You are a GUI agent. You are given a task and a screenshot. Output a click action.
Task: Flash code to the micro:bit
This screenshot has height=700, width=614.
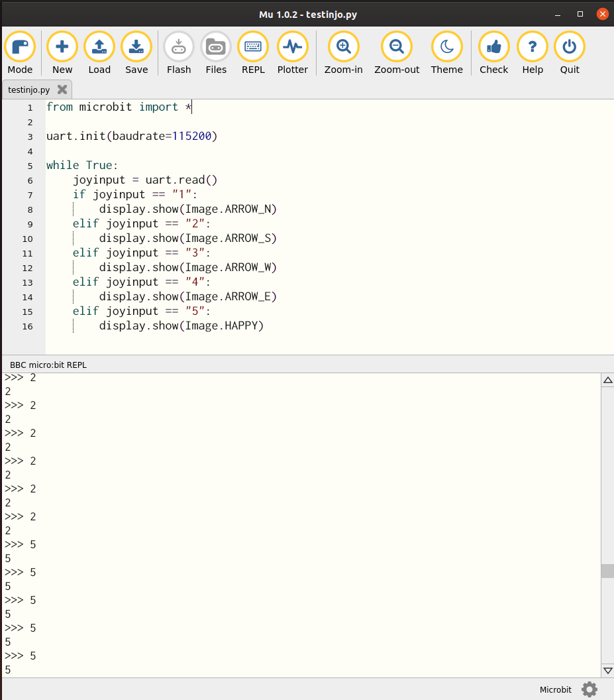(178, 52)
